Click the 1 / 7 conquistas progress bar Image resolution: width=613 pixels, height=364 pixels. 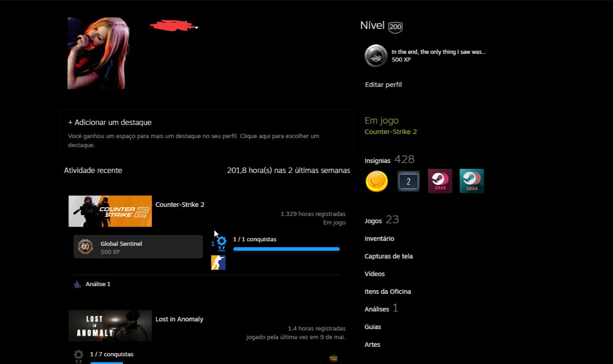106,363
